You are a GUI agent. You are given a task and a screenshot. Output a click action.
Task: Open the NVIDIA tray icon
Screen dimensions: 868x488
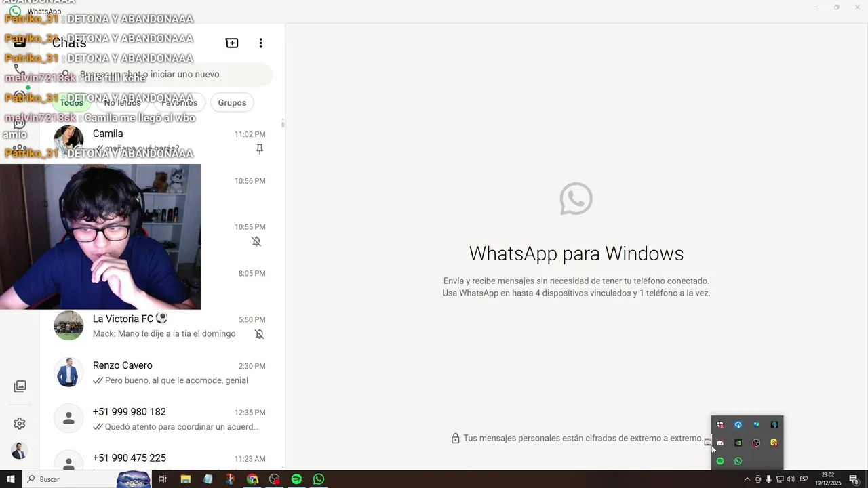pos(738,443)
